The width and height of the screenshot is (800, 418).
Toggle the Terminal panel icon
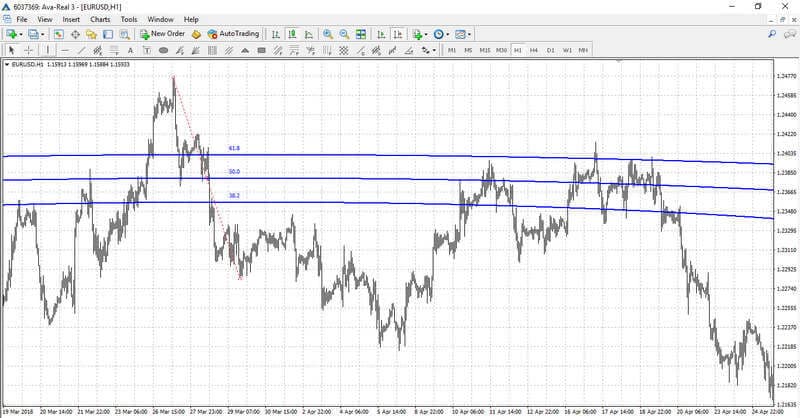tap(108, 34)
